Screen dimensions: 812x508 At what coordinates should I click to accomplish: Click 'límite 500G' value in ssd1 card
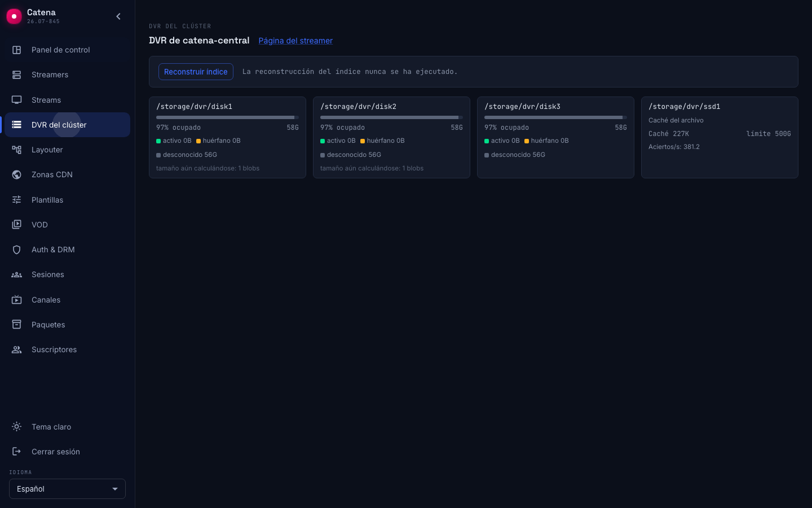tap(769, 134)
